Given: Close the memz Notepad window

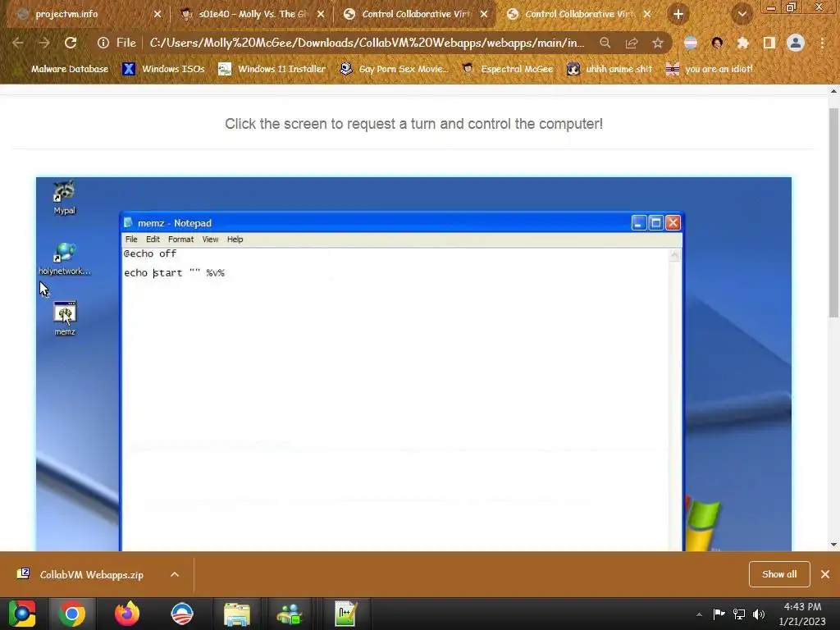Looking at the screenshot, I should coord(673,223).
